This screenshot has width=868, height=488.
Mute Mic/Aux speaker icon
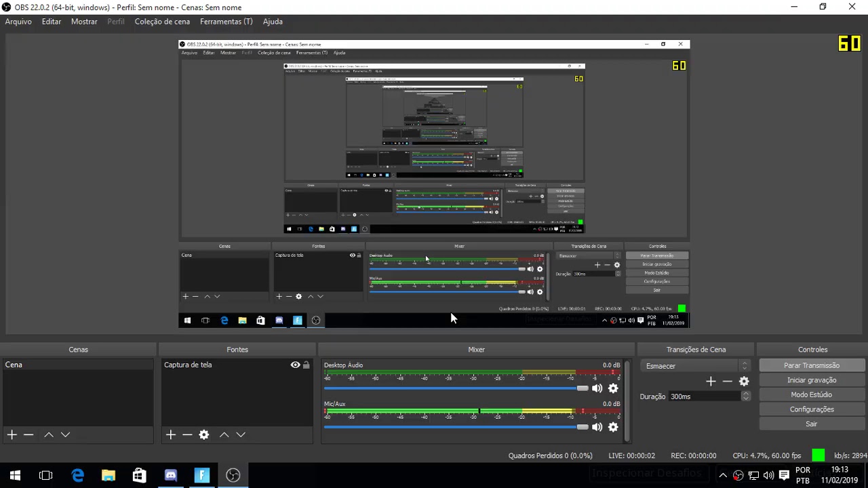(x=597, y=427)
